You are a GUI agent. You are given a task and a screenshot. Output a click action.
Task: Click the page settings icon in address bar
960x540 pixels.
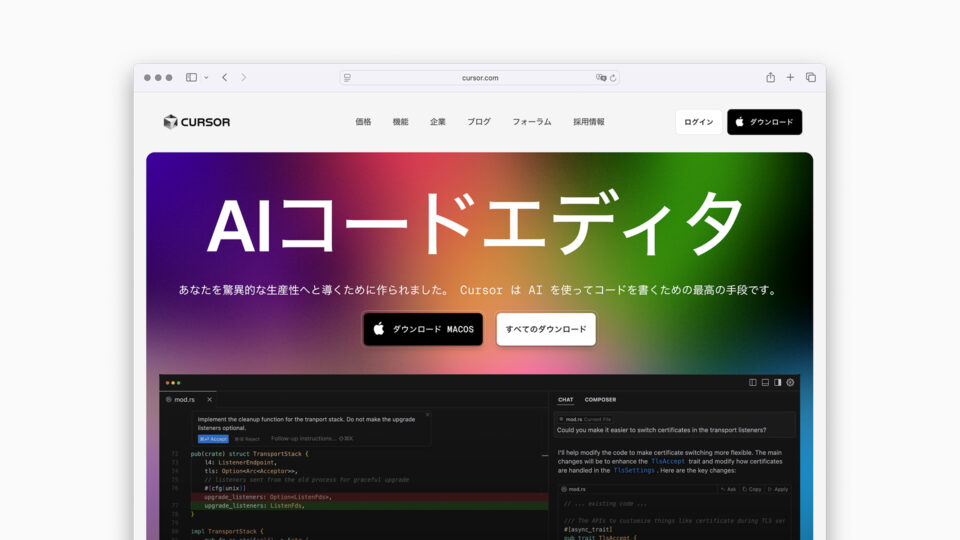pyautogui.click(x=347, y=78)
